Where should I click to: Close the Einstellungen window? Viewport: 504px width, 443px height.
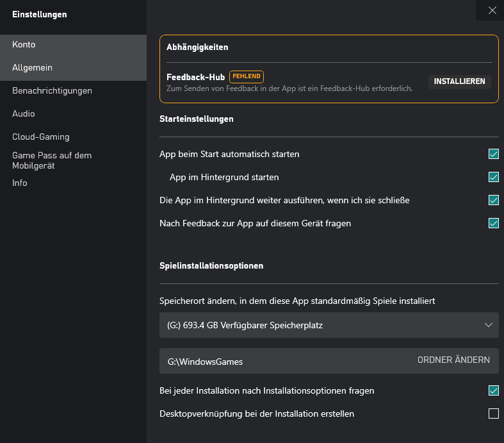492,10
